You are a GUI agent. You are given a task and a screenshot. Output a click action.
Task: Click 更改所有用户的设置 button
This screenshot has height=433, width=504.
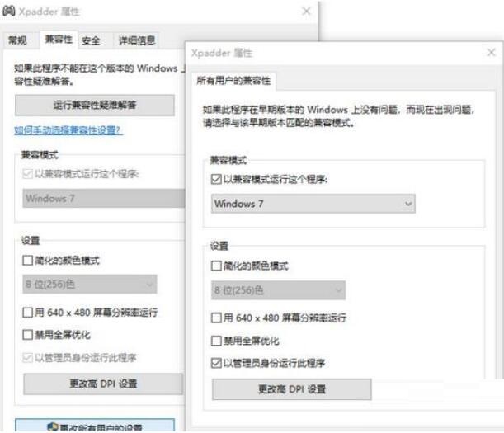pos(95,426)
